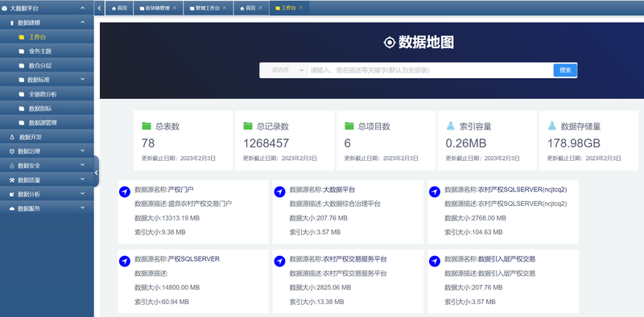Click the cloud icon beside 数据服务
This screenshot has height=317, width=644.
coord(12,208)
